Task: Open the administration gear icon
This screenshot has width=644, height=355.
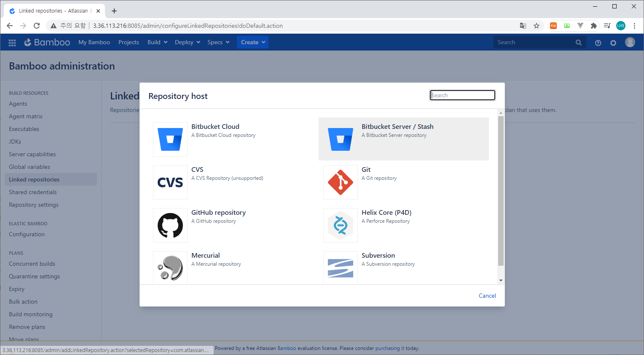Action: click(613, 43)
